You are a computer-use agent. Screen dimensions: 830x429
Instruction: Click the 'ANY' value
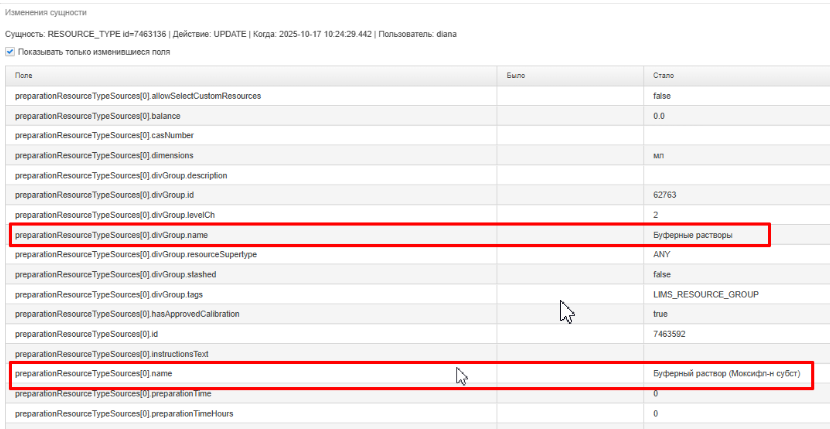662,254
